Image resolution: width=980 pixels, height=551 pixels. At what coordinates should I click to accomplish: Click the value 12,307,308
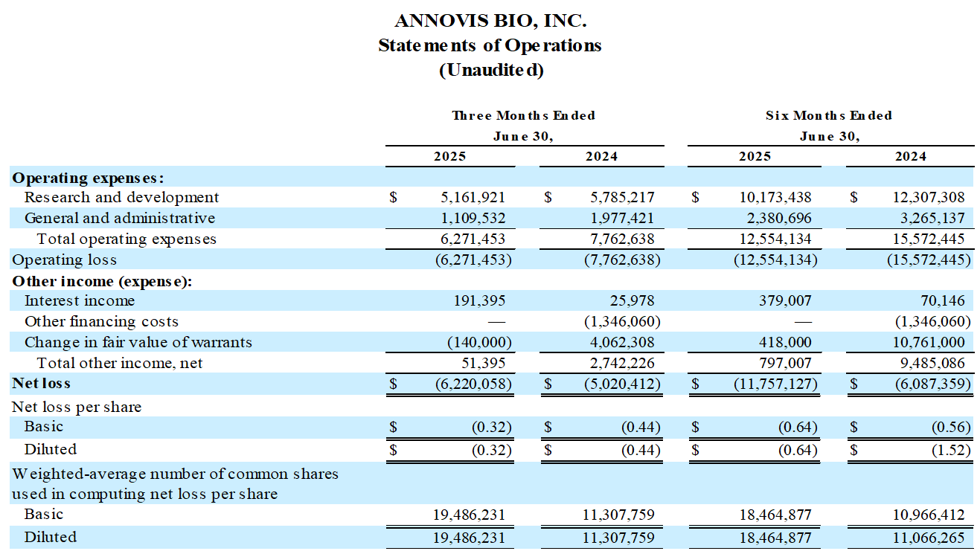pos(929,198)
